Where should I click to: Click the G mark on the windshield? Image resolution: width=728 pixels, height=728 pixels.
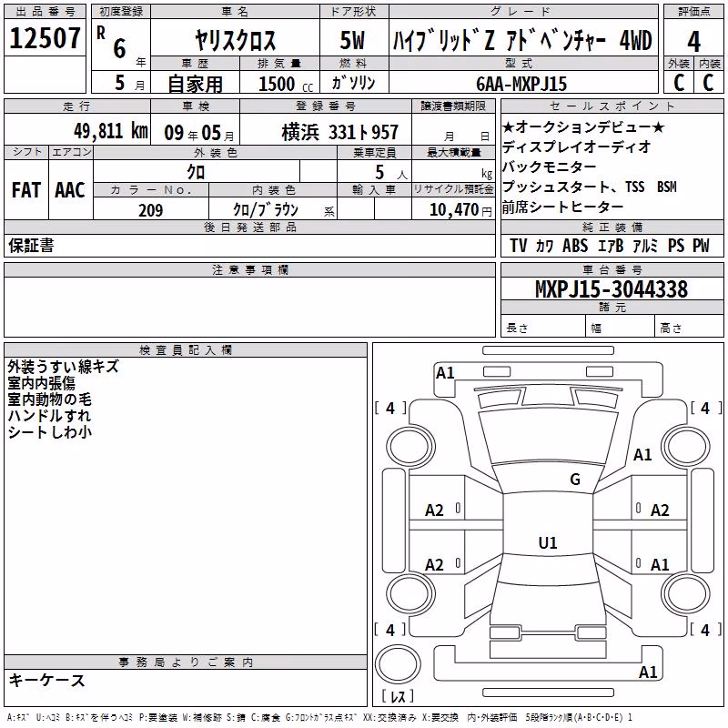point(575,480)
